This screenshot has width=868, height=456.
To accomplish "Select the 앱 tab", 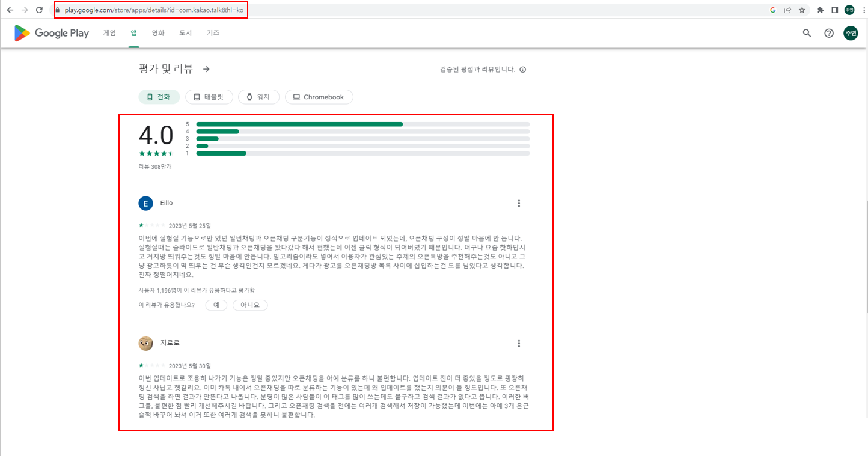I will click(x=133, y=33).
